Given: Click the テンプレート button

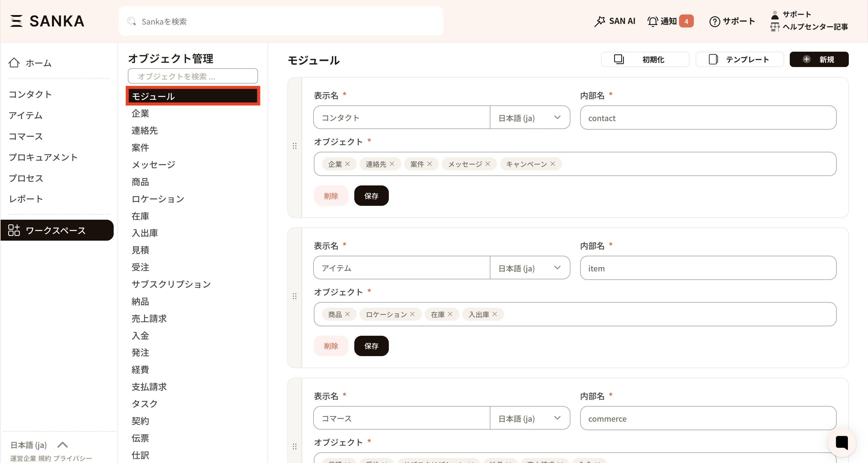Looking at the screenshot, I should [x=740, y=59].
